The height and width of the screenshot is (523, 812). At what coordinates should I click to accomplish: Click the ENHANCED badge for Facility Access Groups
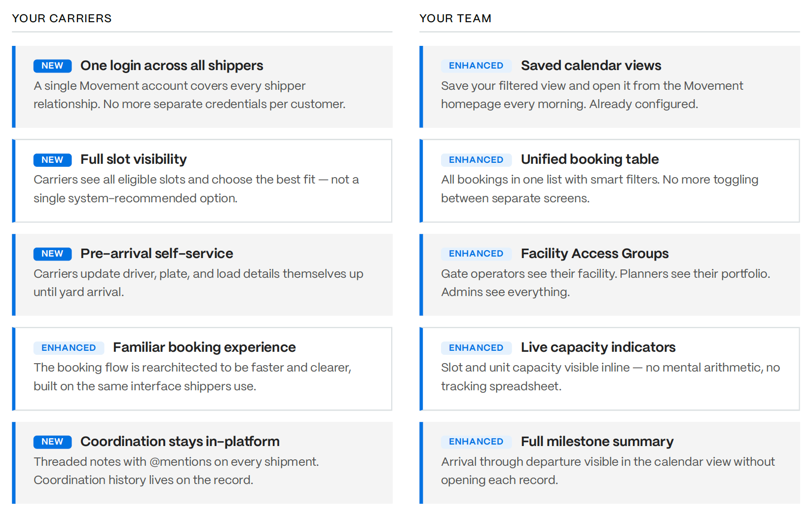(x=476, y=254)
